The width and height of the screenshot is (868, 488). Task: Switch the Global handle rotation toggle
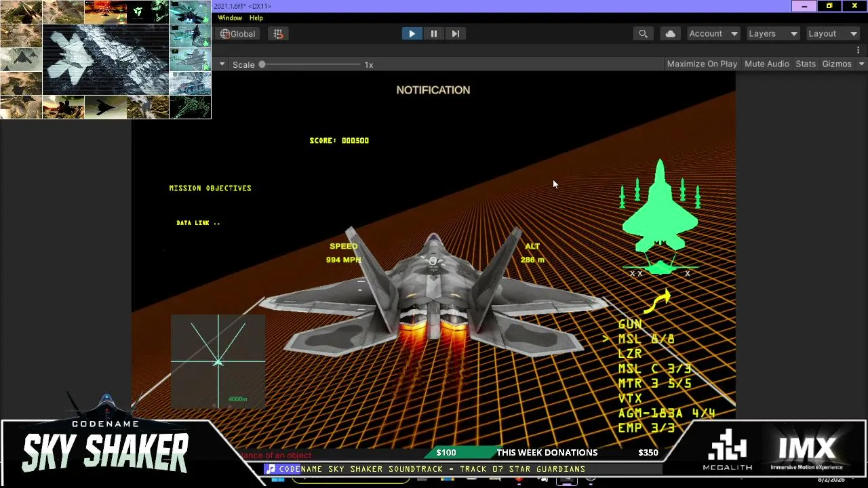(x=238, y=34)
